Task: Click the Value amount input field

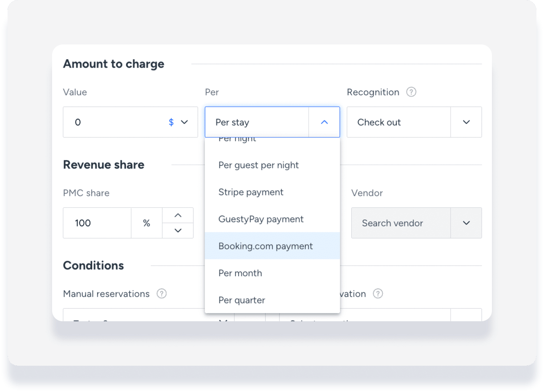Action: point(114,122)
